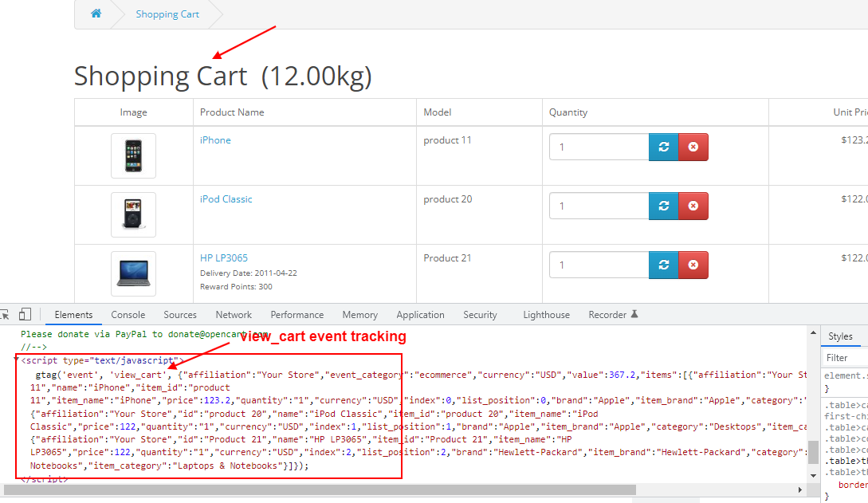Edit the HP LP3065 quantity field

coord(599,265)
